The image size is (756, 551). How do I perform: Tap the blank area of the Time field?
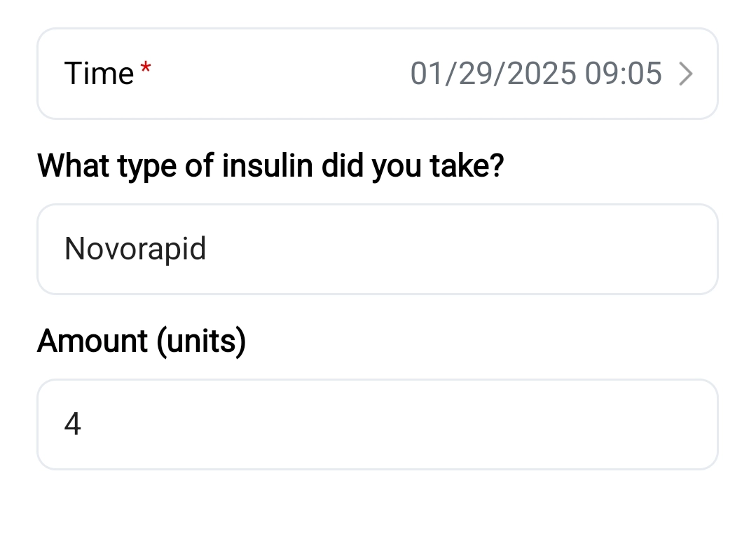coord(280,74)
